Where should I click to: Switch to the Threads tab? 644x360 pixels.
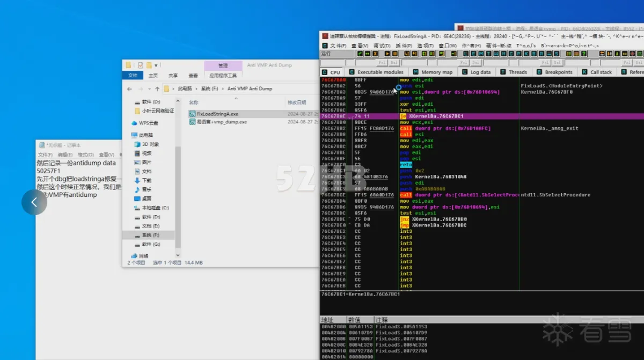[513, 72]
